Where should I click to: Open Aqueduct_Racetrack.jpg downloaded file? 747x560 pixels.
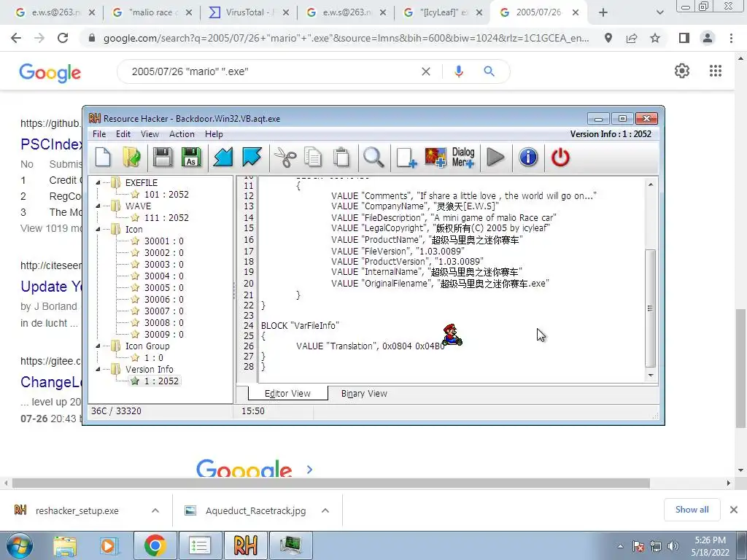tap(246, 510)
